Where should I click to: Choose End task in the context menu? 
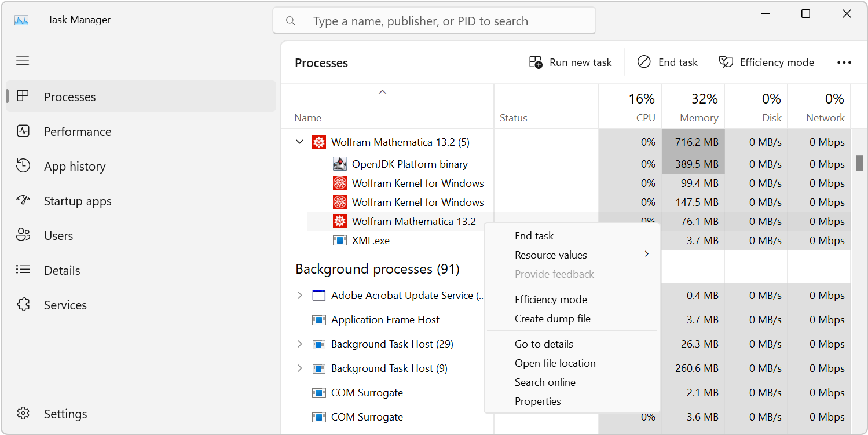click(x=572, y=236)
